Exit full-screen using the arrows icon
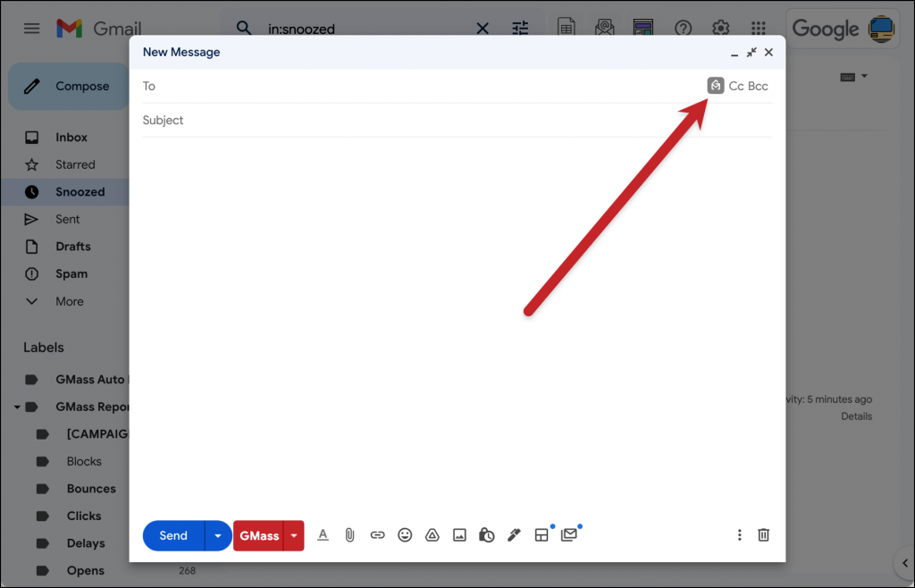This screenshot has height=588, width=915. pyautogui.click(x=751, y=53)
